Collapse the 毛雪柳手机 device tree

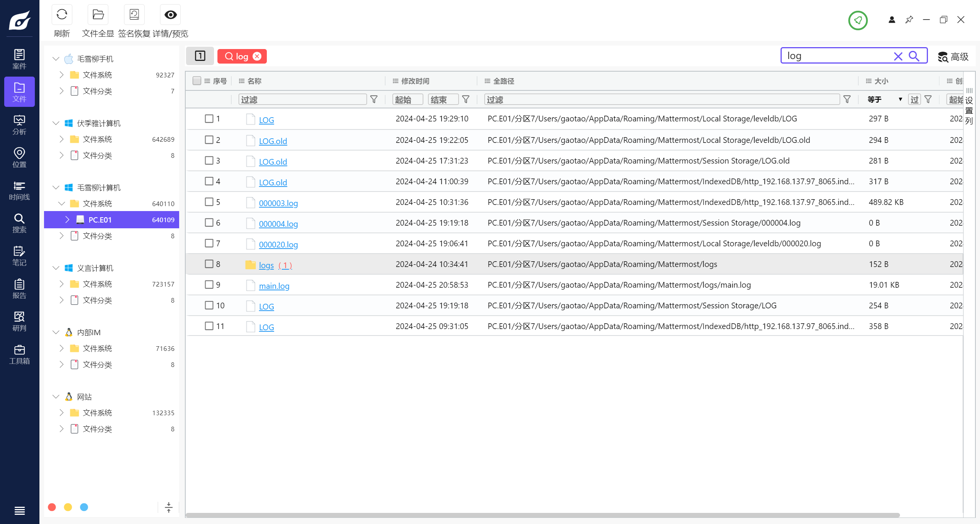[x=56, y=59]
